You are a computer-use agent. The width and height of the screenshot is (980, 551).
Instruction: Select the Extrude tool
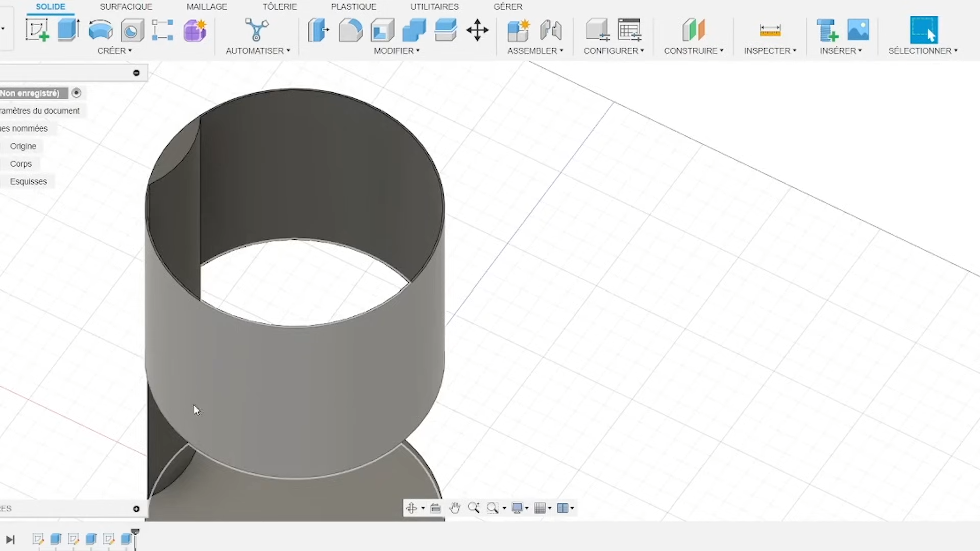(x=68, y=29)
